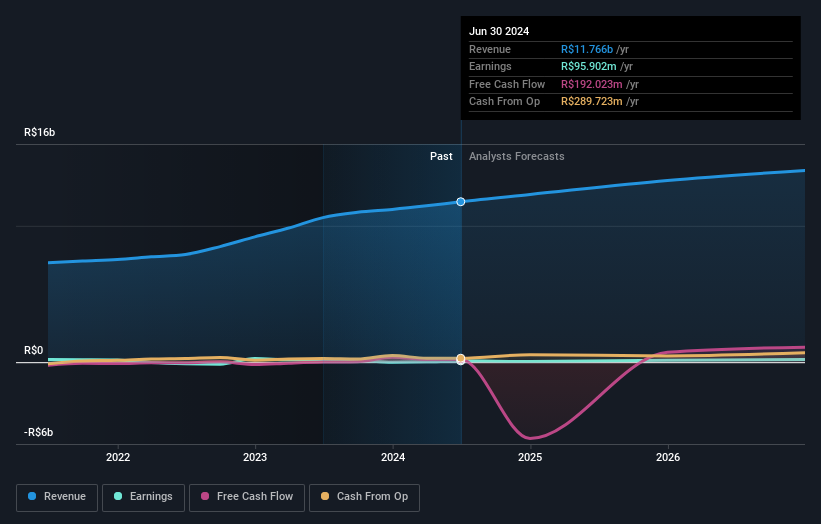Click the pink Free Cash Flow legend dot
821x524 pixels.
pyautogui.click(x=205, y=496)
